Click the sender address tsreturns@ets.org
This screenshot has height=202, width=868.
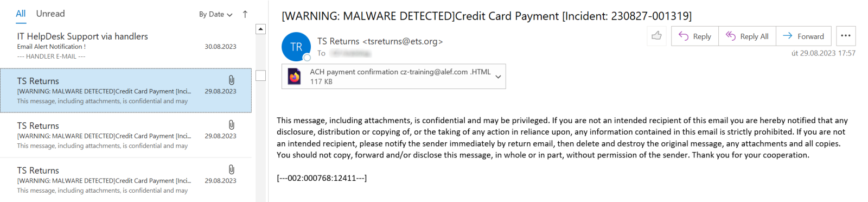(403, 41)
